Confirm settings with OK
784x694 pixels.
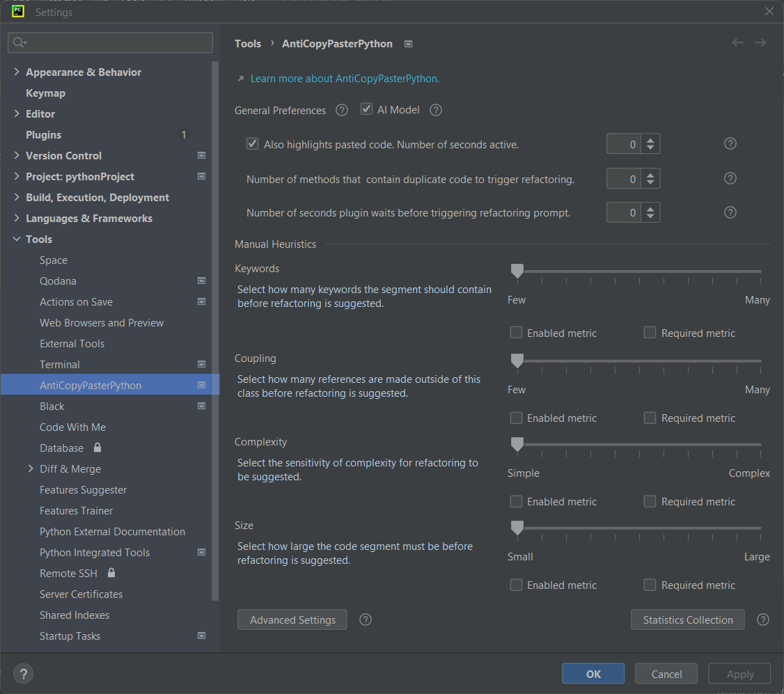593,674
